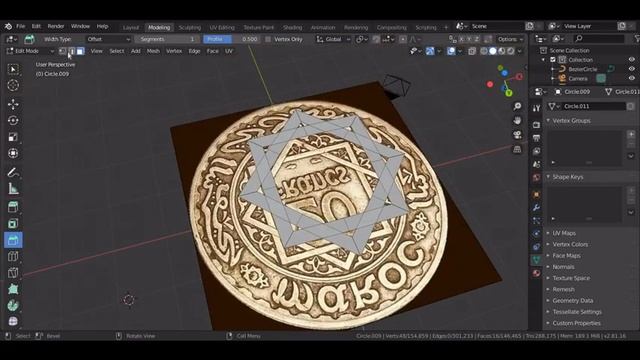Toggle the Vertex Only checkbox

click(268, 39)
